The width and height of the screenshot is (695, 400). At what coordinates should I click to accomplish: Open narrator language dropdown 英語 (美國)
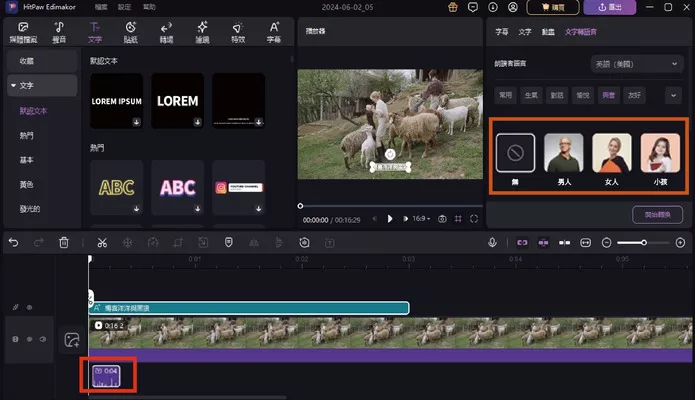coord(636,64)
